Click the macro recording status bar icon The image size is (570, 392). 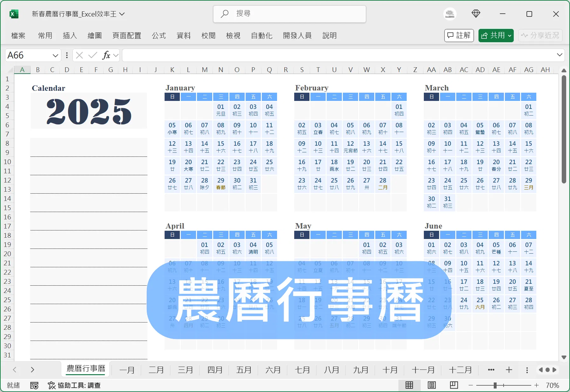[x=34, y=385]
